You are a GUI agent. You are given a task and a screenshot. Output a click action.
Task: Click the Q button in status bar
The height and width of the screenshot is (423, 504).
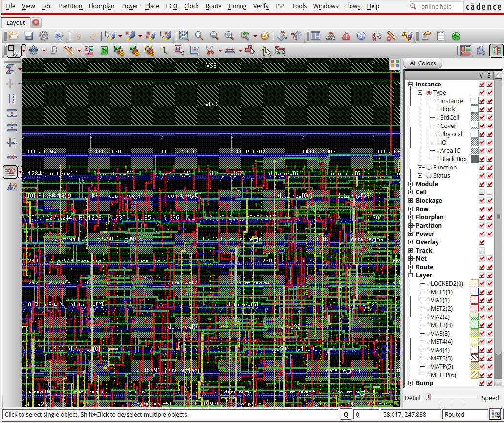click(x=346, y=414)
